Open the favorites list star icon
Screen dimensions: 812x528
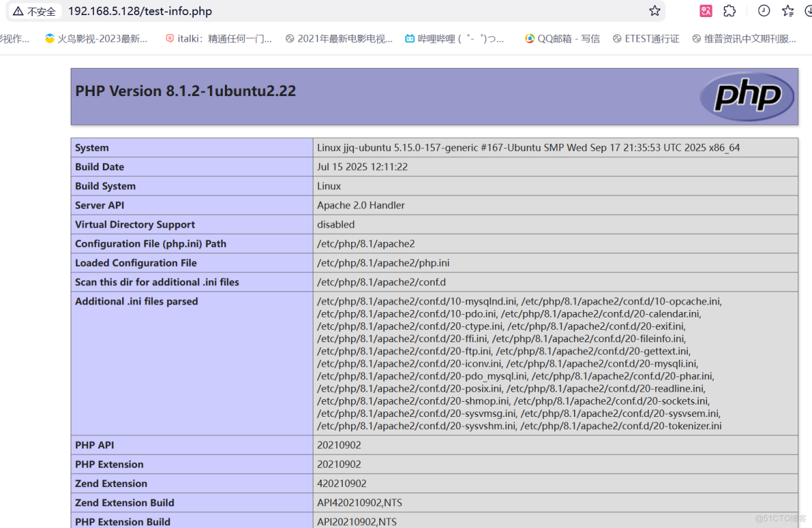coord(787,11)
